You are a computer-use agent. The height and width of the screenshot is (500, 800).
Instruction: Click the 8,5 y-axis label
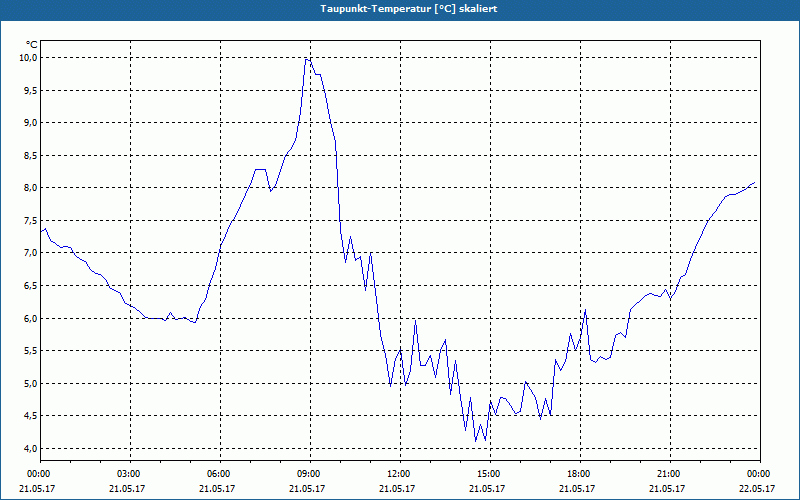31,155
